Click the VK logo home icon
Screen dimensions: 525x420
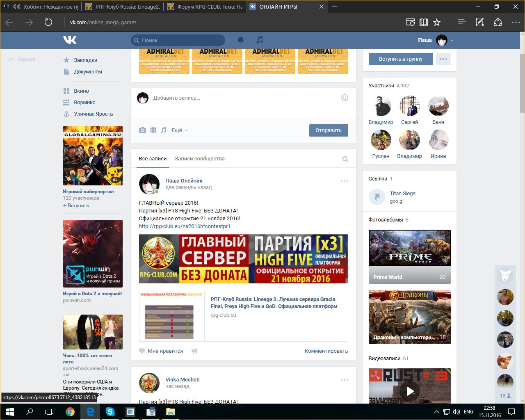click(70, 40)
